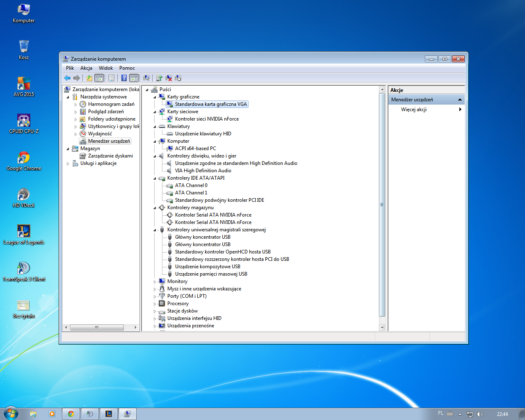Open the Windows Explorer taskbar icon
The image size is (525, 420).
[33, 414]
